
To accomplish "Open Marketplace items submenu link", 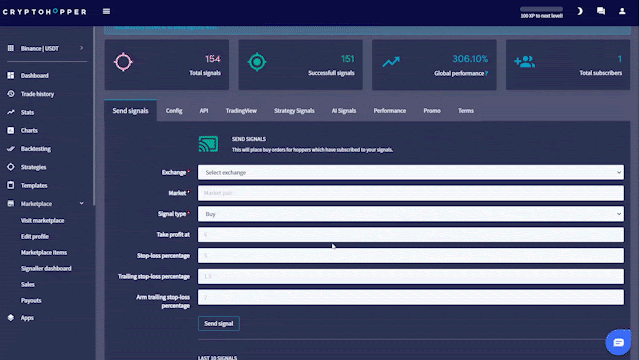I will pyautogui.click(x=44, y=252).
